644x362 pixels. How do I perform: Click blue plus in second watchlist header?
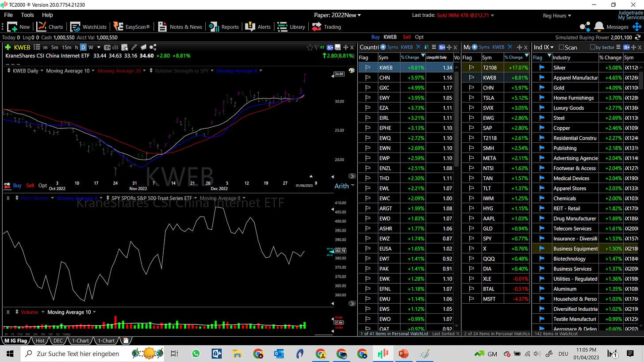pyautogui.click(x=475, y=47)
